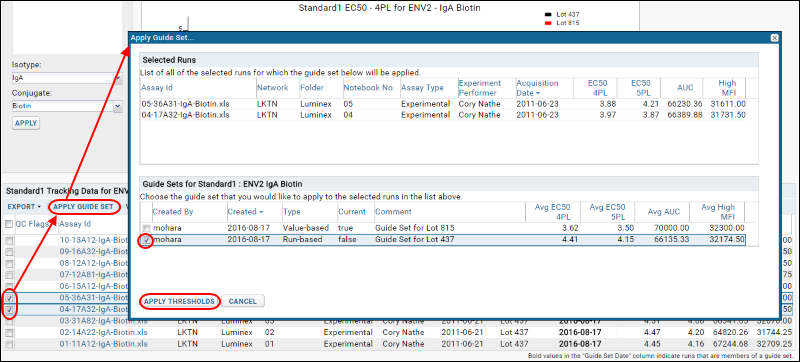
Task: Click the Run-based type cell
Action: click(x=303, y=239)
